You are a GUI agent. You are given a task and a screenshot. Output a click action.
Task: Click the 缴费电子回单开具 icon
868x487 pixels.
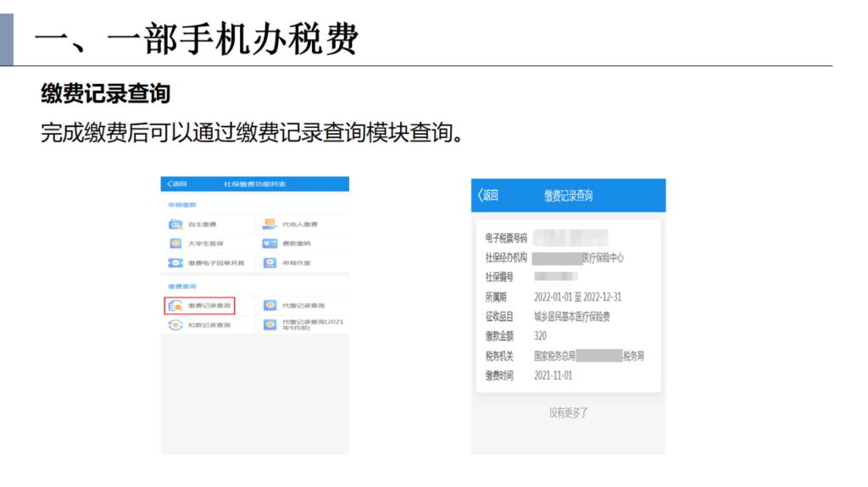point(175,263)
